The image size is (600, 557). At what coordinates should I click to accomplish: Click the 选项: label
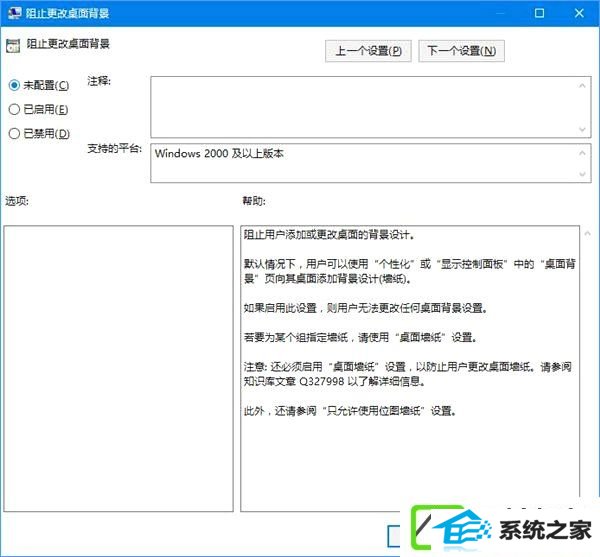click(17, 201)
